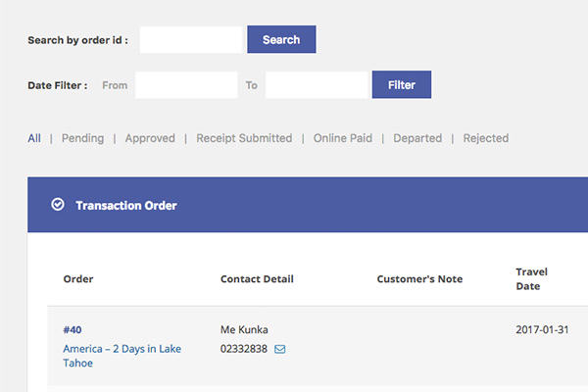Viewport: 588px width, 392px height.
Task: Switch to the Approved filter
Action: click(x=150, y=138)
